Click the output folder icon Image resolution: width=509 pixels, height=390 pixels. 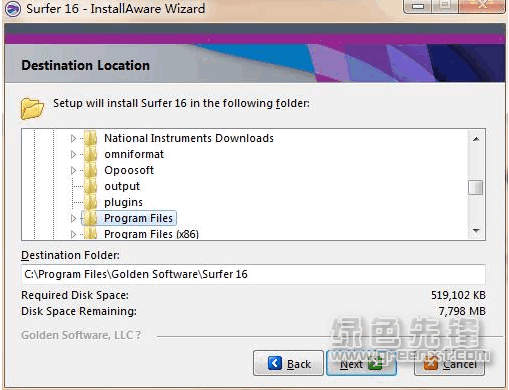tap(90, 186)
